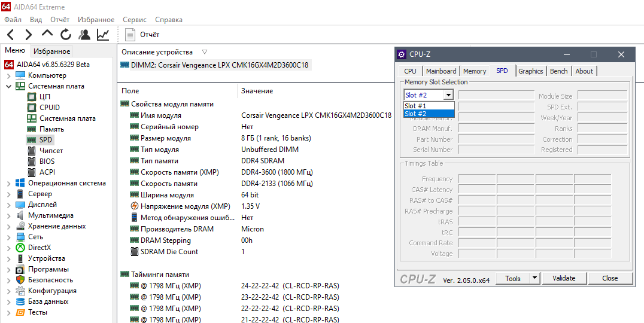Expand the Хранение данных node
The width and height of the screenshot is (644, 323).
8,226
